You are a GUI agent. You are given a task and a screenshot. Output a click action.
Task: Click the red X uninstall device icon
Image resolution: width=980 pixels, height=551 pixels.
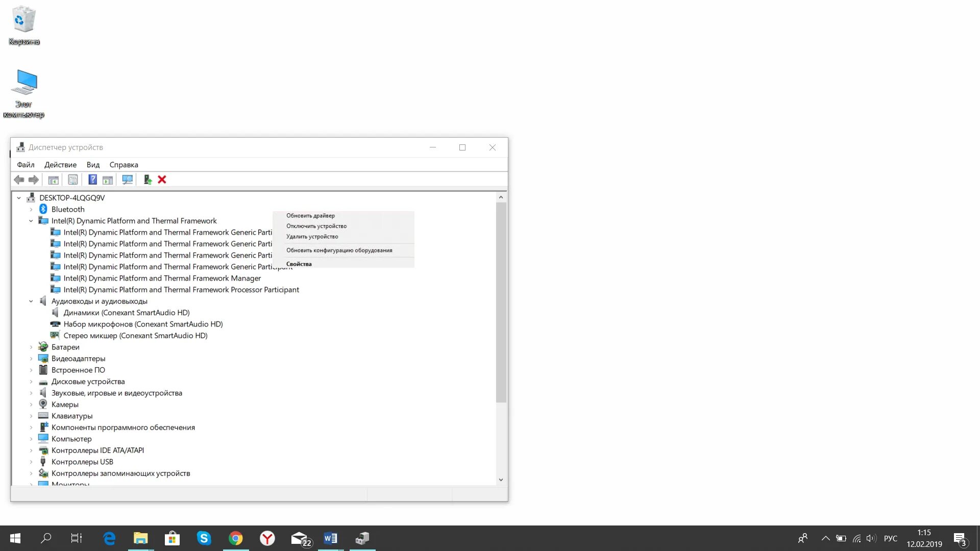(x=162, y=180)
